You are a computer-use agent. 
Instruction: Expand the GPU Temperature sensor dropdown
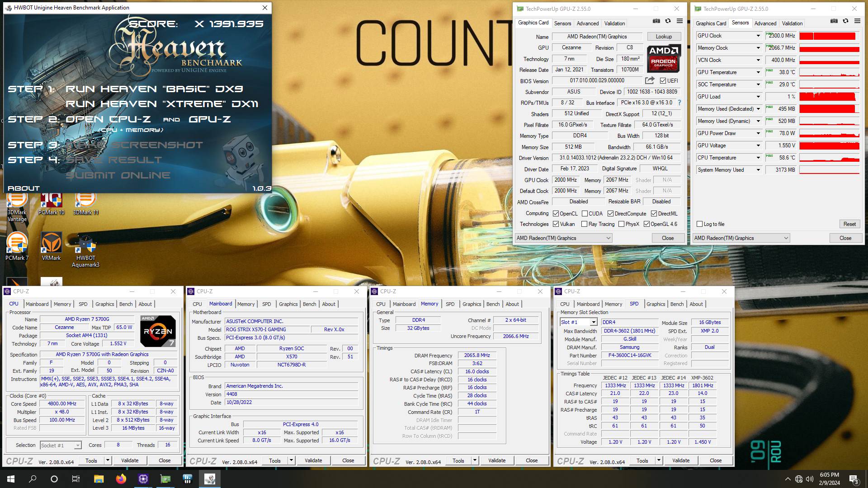tap(758, 72)
